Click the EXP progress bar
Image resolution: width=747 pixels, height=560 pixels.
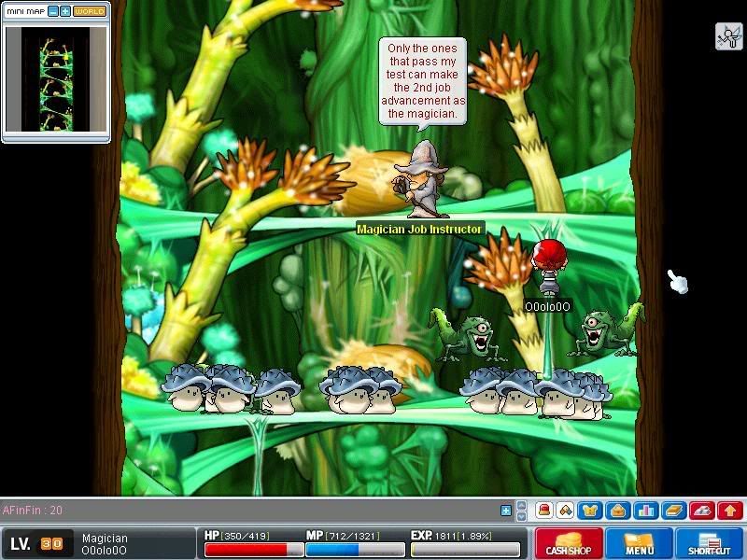pos(465,550)
